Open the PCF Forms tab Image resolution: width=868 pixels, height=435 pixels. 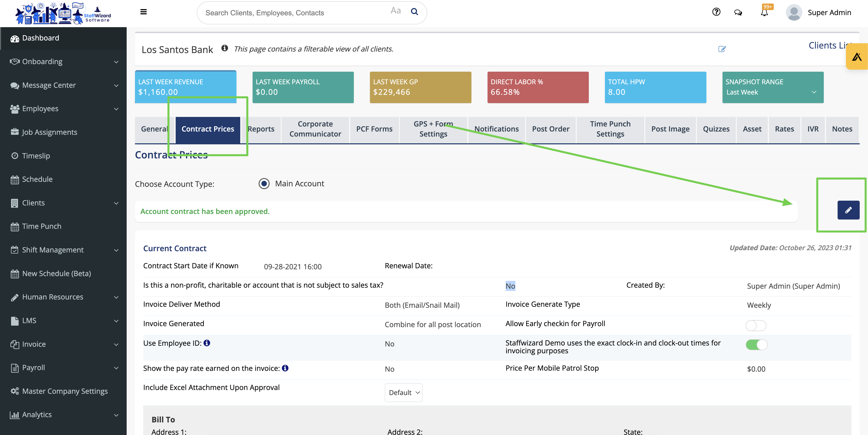point(374,129)
